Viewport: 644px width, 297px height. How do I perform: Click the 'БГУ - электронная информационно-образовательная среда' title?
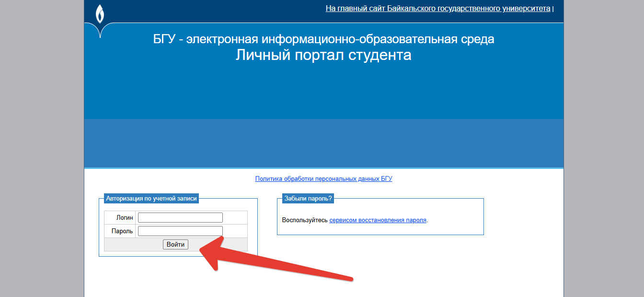pos(323,39)
